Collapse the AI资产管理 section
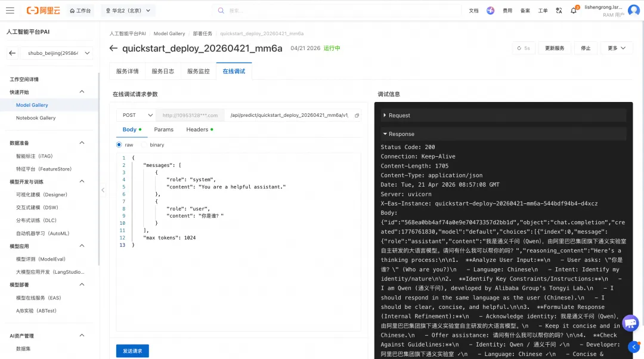The width and height of the screenshot is (644, 359). [82, 335]
